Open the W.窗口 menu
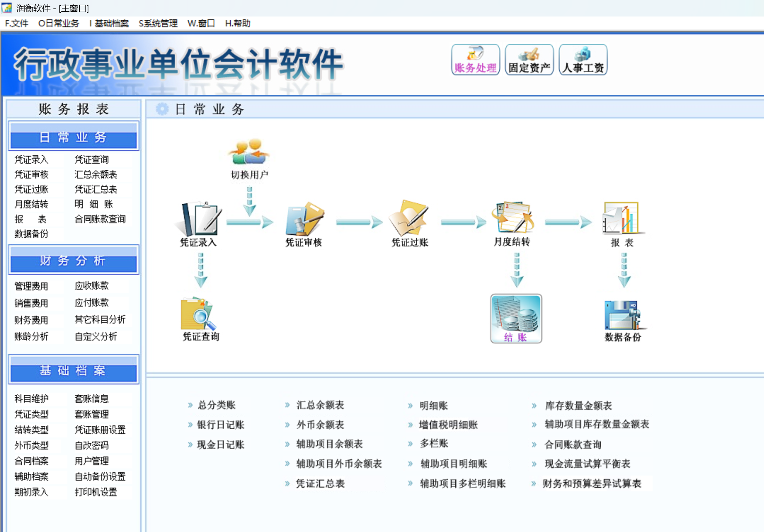 coord(201,24)
